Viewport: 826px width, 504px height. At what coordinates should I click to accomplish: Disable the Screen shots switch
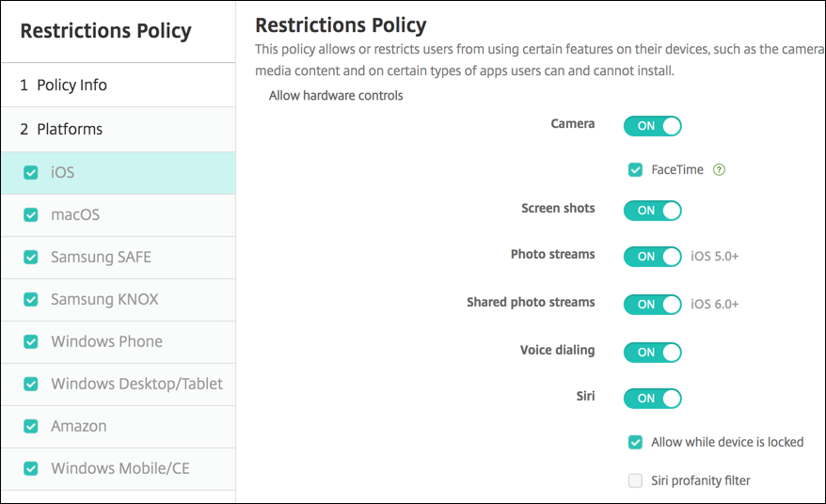[x=652, y=211]
